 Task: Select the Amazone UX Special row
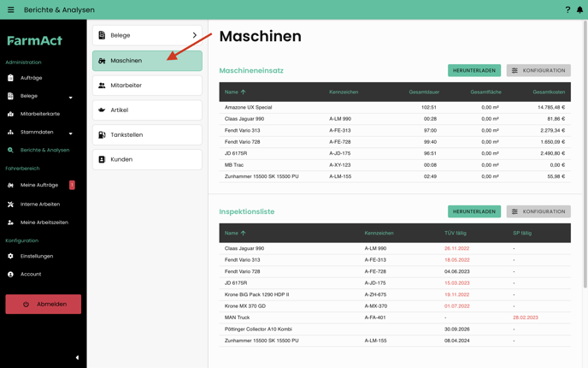click(x=395, y=107)
